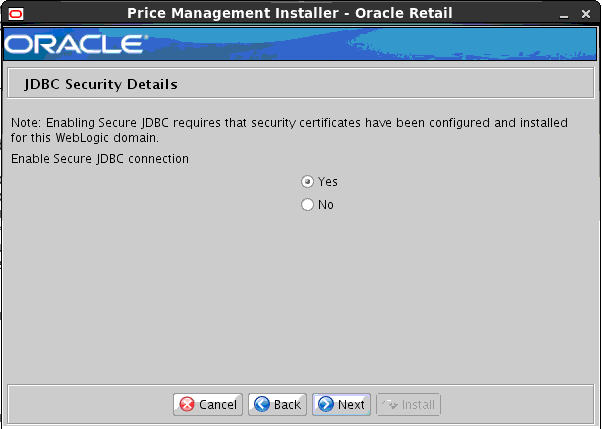Minimize the Price Management Installer window
Screen dimensions: 602x429
click(x=564, y=15)
